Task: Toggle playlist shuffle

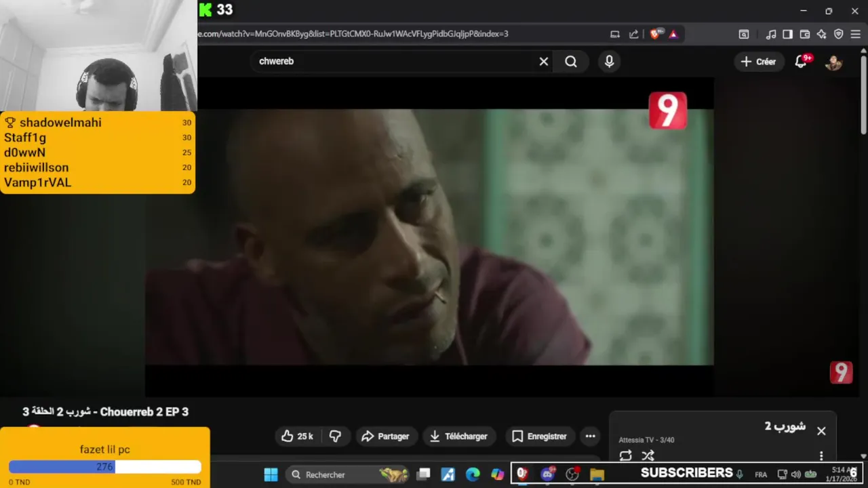Action: [648, 455]
